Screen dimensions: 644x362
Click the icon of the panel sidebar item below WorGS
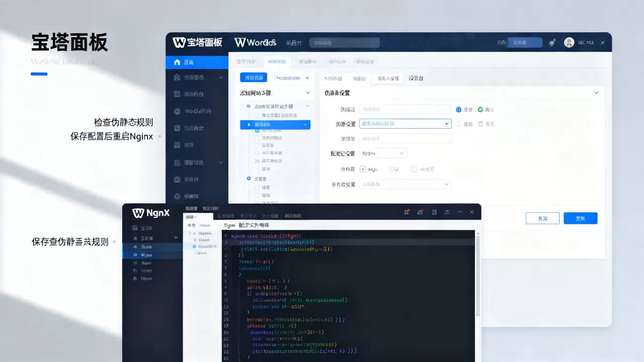177,128
